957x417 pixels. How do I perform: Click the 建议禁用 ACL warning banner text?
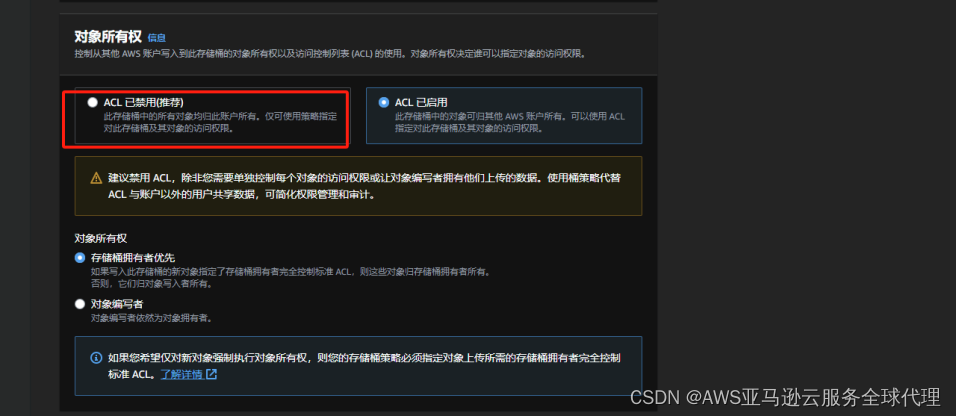pyautogui.click(x=365, y=186)
